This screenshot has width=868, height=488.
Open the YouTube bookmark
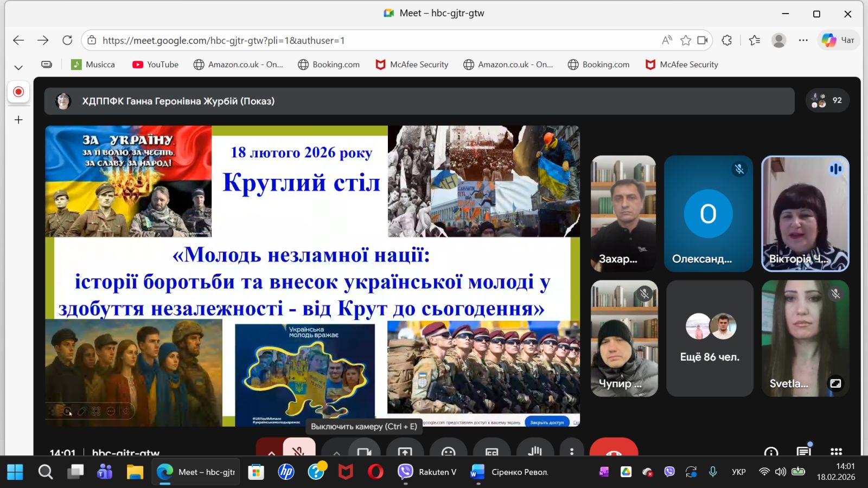tap(155, 65)
